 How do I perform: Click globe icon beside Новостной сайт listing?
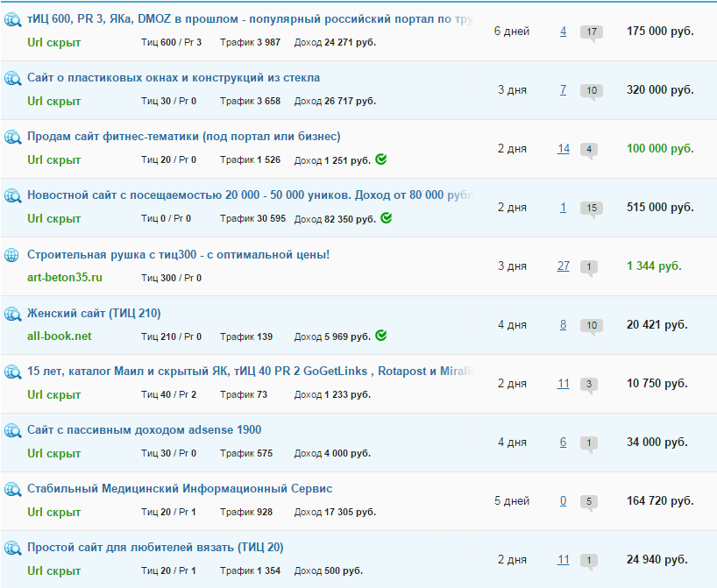tap(13, 195)
